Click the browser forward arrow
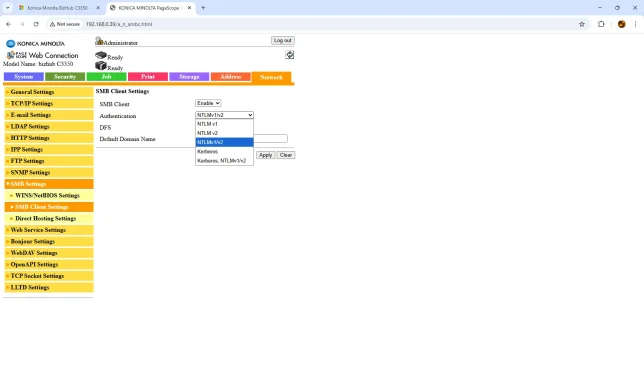The width and height of the screenshot is (644, 384). 22,24
